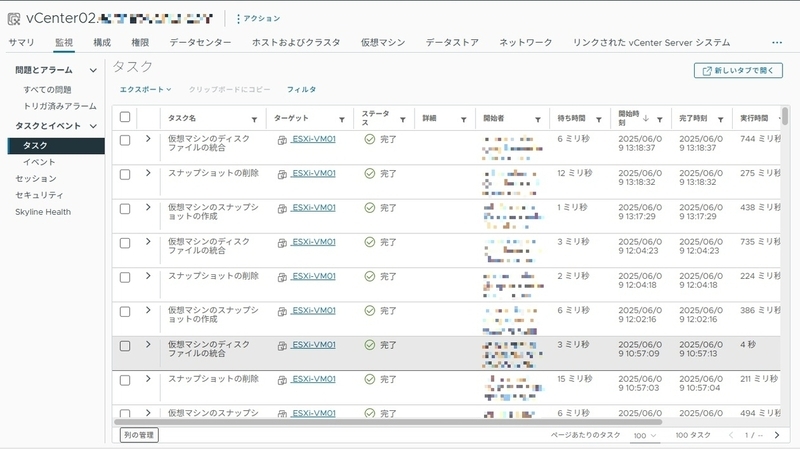
Task: Open the アクション menu
Action: pyautogui.click(x=259, y=18)
